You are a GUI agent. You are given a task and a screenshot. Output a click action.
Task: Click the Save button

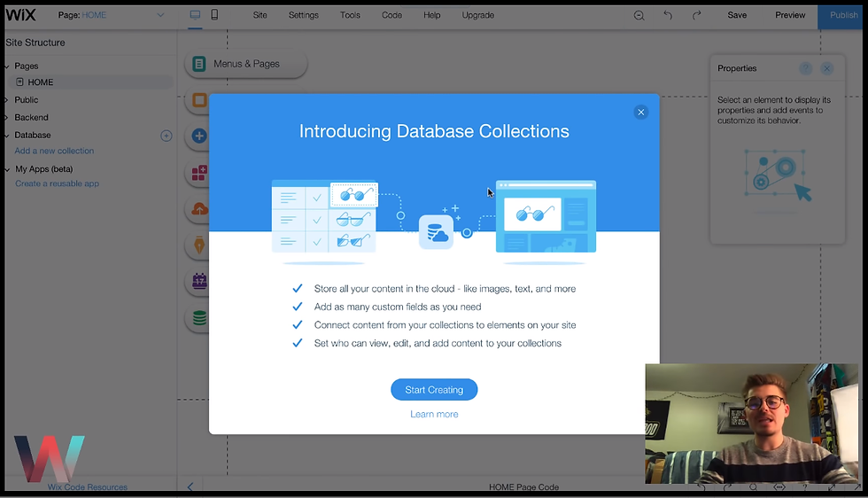[x=737, y=15]
